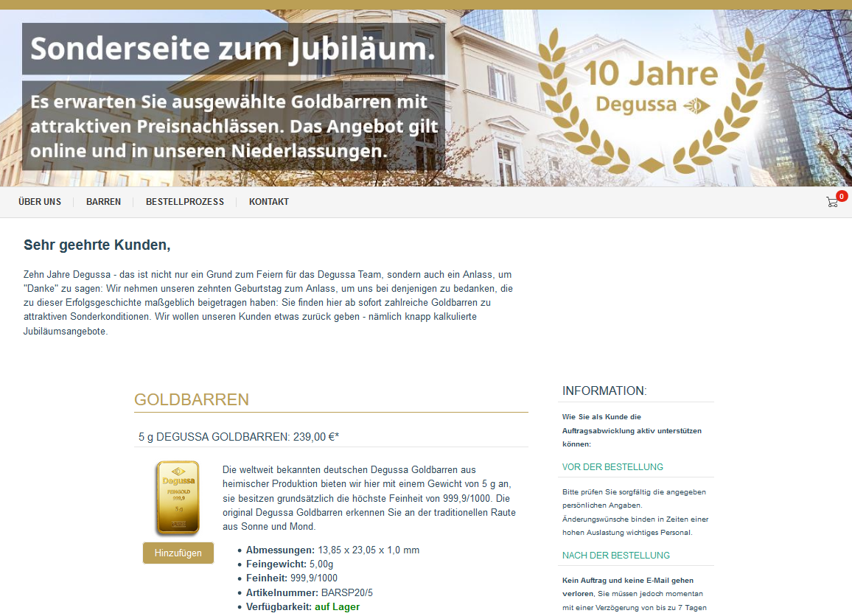Screen dimensions: 852x616
Task: Click the Bitte prüfen Sie sorgfältig paragraph
Action: coord(635,512)
